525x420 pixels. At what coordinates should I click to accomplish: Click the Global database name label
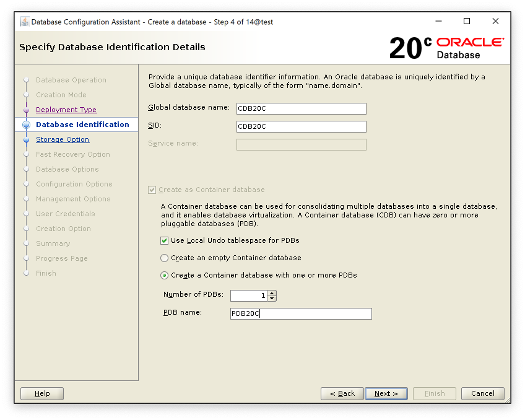[189, 107]
